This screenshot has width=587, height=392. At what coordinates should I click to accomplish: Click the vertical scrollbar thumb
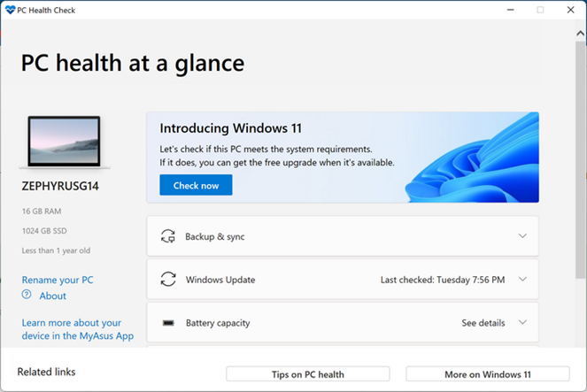click(x=580, y=160)
